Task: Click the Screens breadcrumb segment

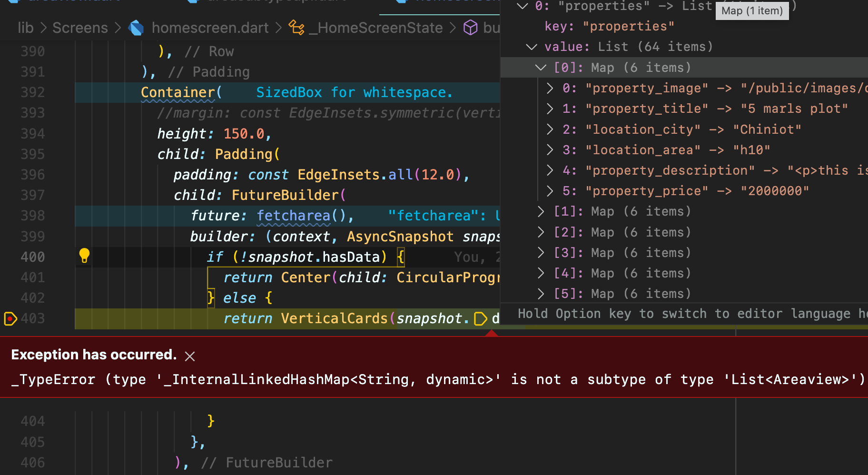Action: coord(80,28)
